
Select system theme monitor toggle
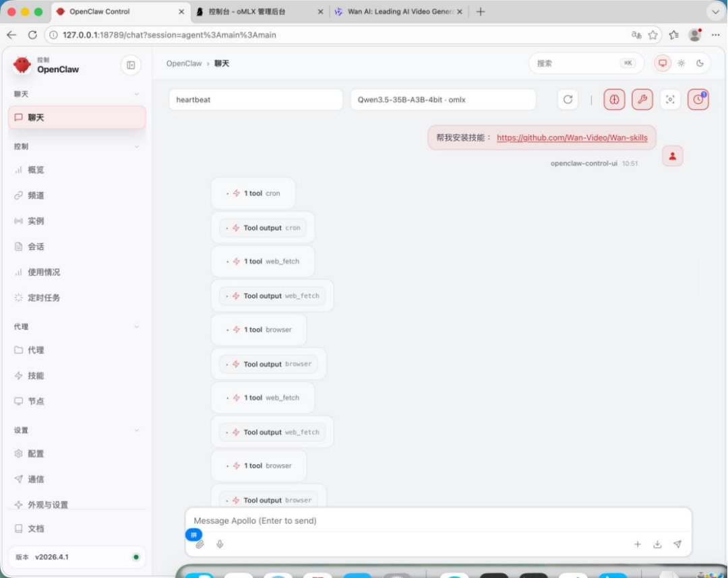point(663,63)
